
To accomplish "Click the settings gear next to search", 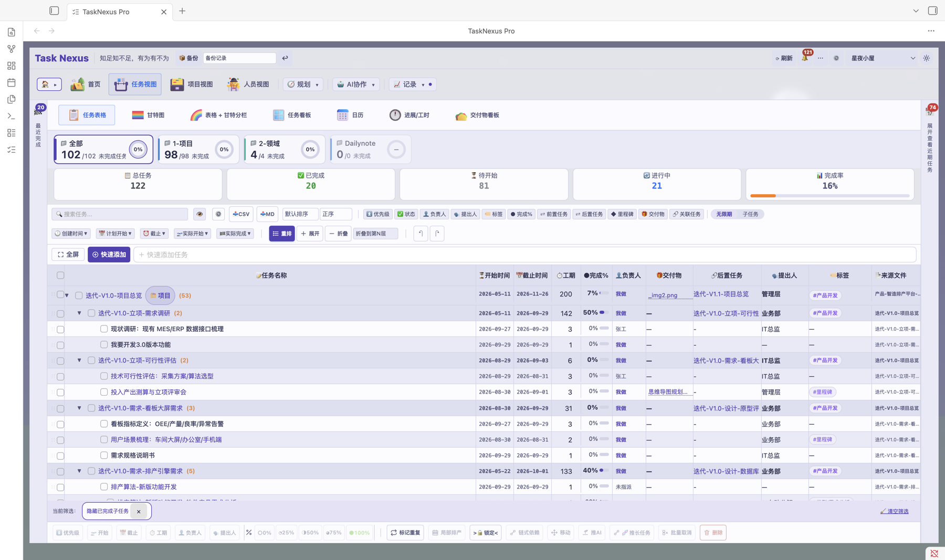I will pos(218,214).
